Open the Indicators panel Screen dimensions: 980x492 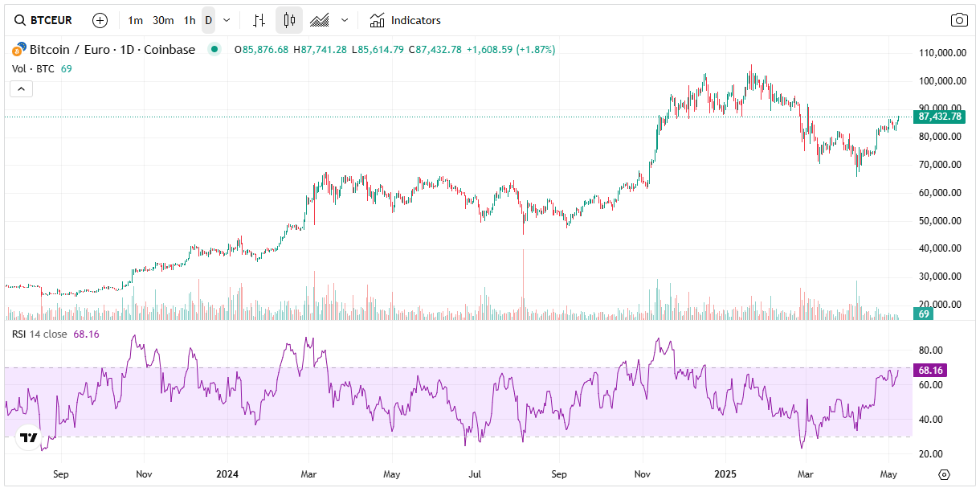pyautogui.click(x=408, y=19)
